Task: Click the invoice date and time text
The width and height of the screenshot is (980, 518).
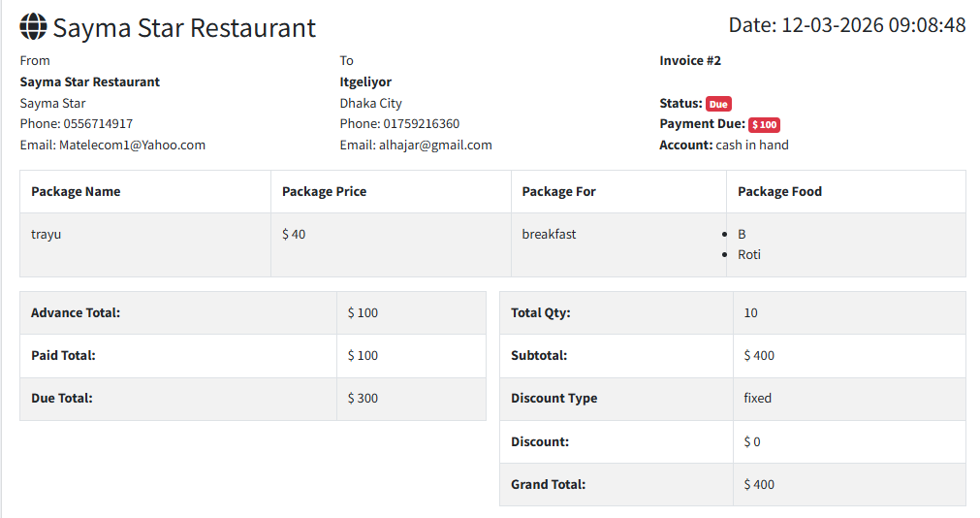Action: pos(846,25)
